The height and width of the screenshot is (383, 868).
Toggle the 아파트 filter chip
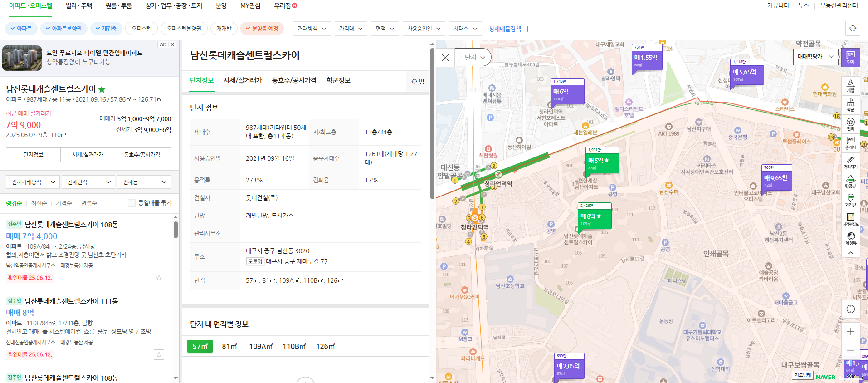tap(21, 29)
